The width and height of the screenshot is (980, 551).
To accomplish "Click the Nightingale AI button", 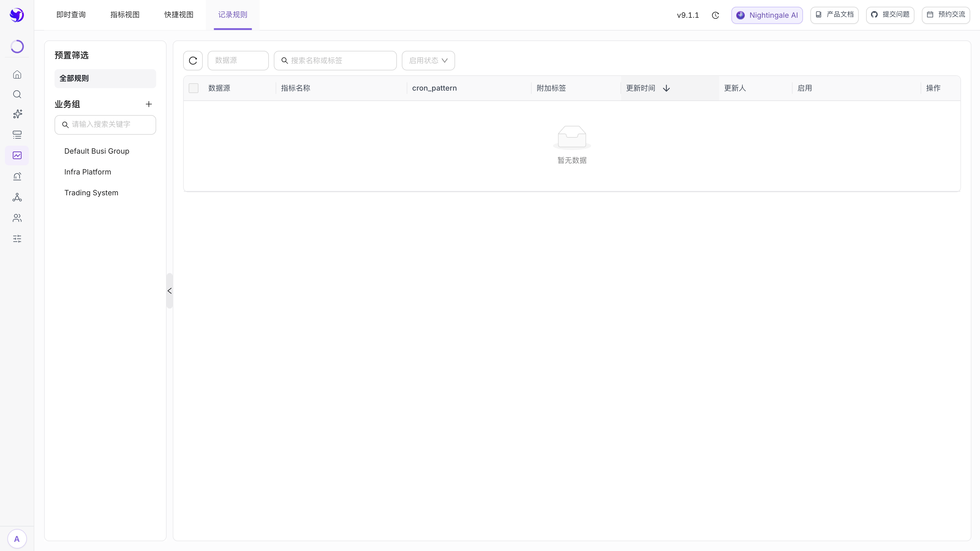I will 767,15.
